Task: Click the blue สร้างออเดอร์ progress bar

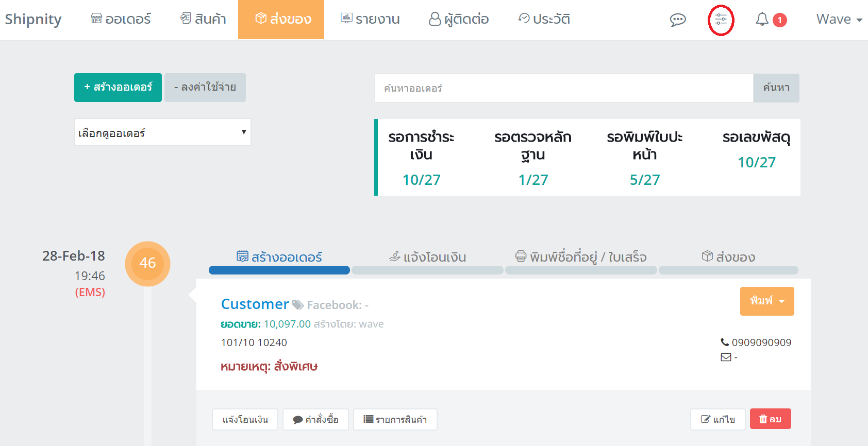Action: coord(279,270)
